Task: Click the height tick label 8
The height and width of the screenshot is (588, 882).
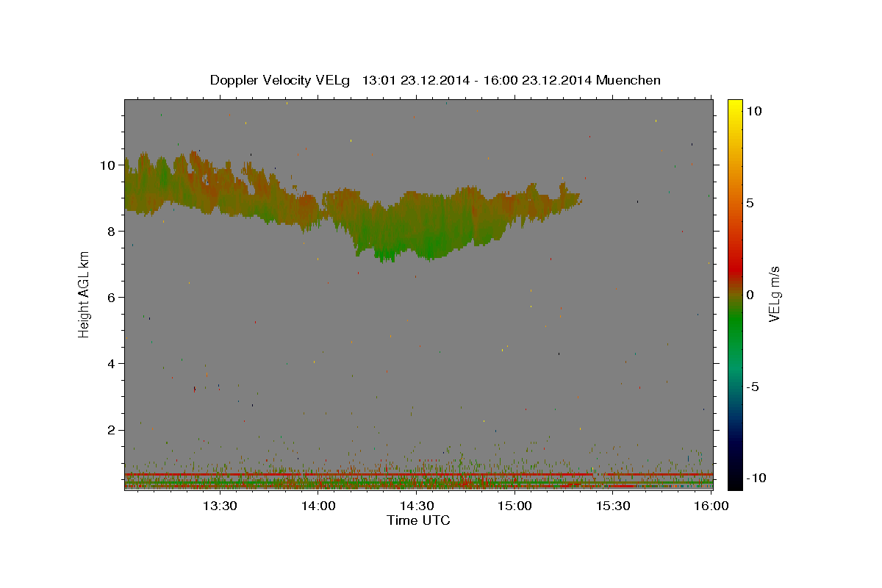Action: pos(111,231)
